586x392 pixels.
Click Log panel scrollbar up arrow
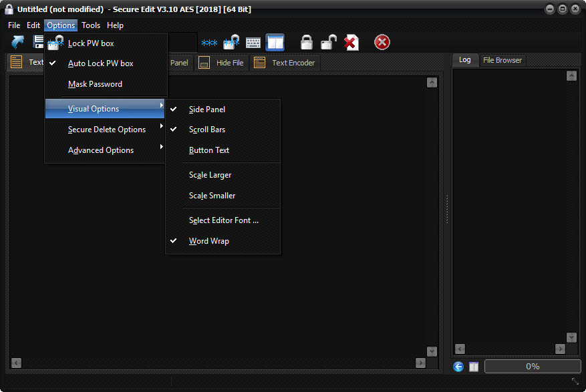[571, 76]
